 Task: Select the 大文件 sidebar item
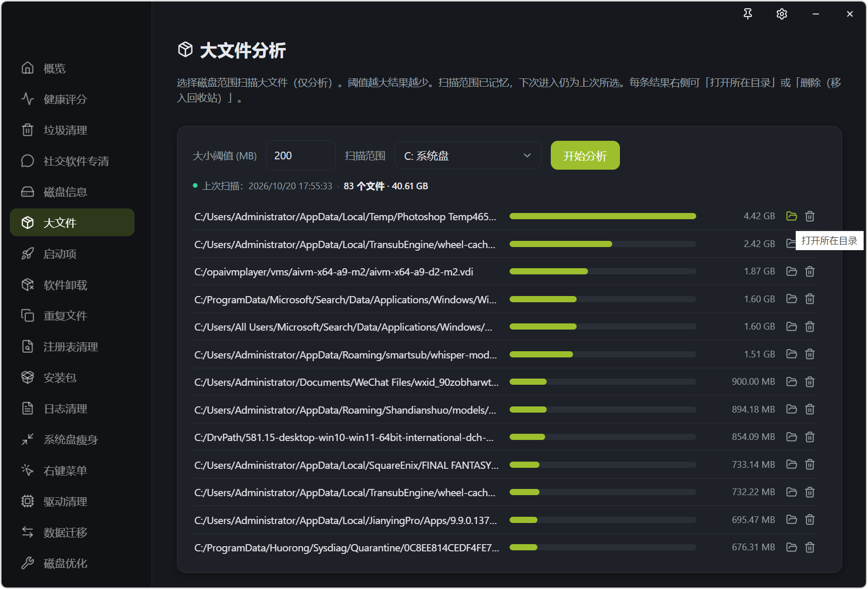pyautogui.click(x=72, y=222)
